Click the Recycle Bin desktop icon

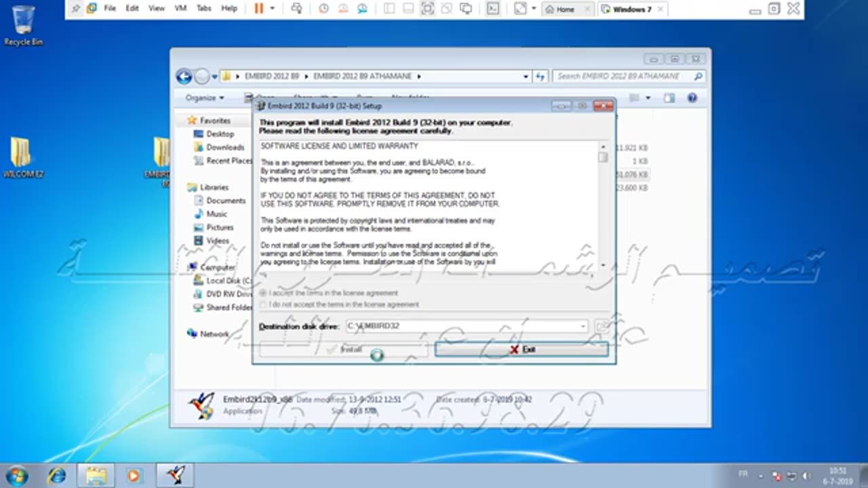[23, 26]
